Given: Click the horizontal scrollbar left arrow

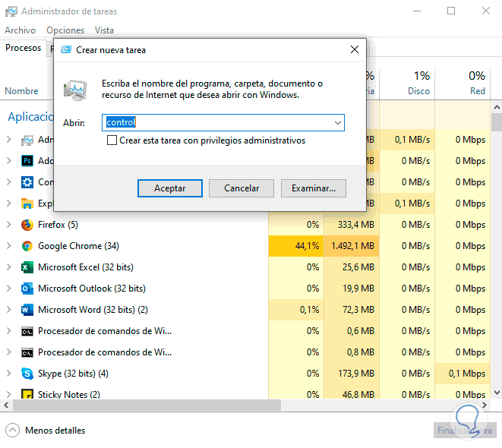Looking at the screenshot, I should [x=6, y=405].
